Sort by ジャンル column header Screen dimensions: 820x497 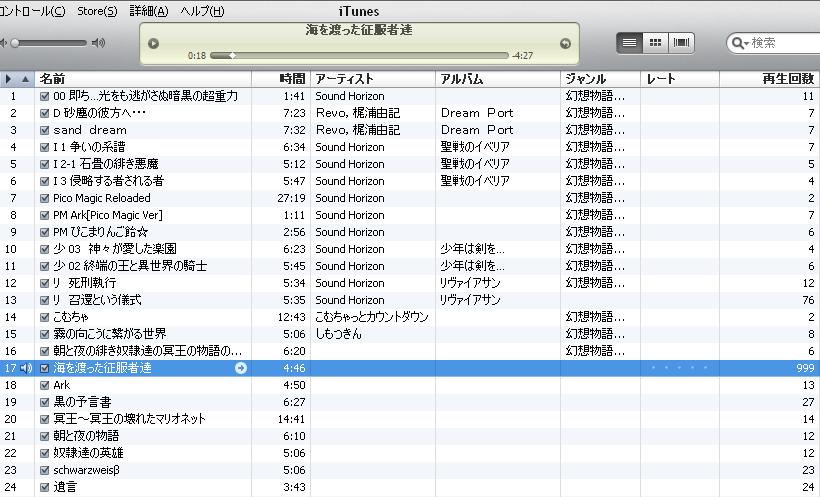(x=600, y=79)
